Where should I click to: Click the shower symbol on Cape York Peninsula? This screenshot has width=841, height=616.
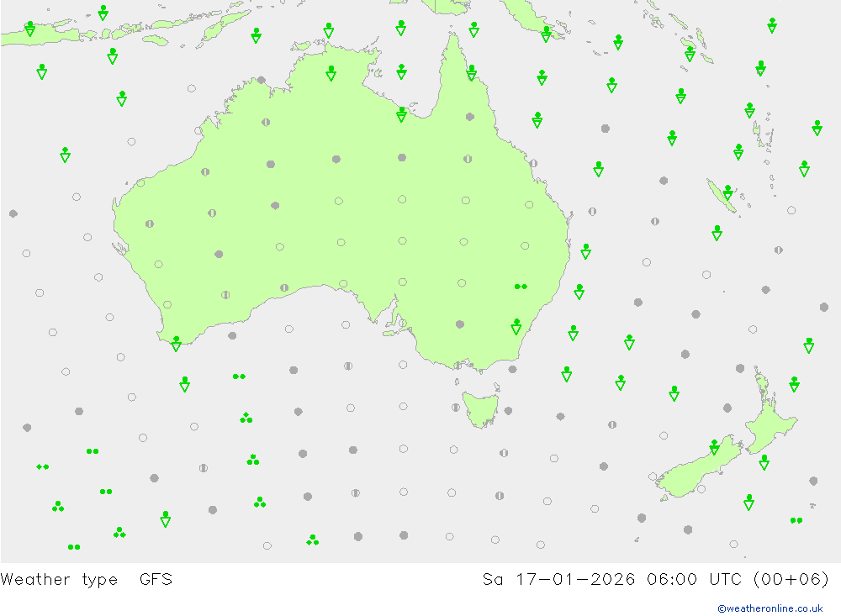coord(472,73)
